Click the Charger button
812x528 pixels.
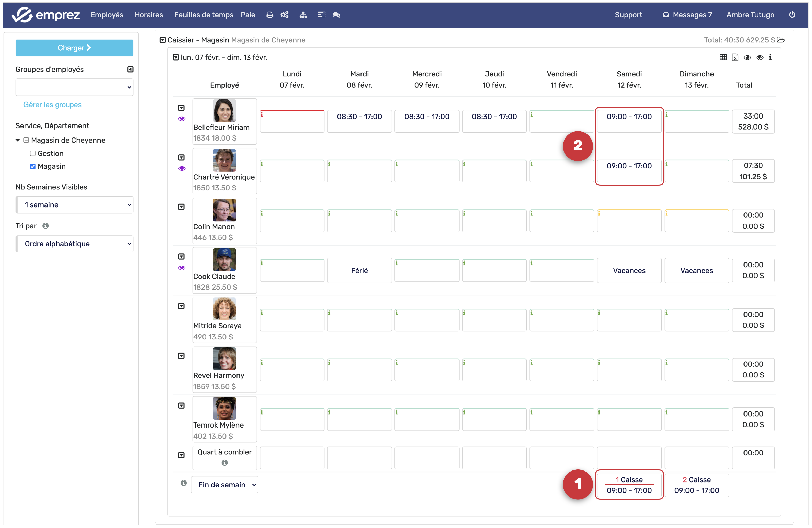point(74,48)
